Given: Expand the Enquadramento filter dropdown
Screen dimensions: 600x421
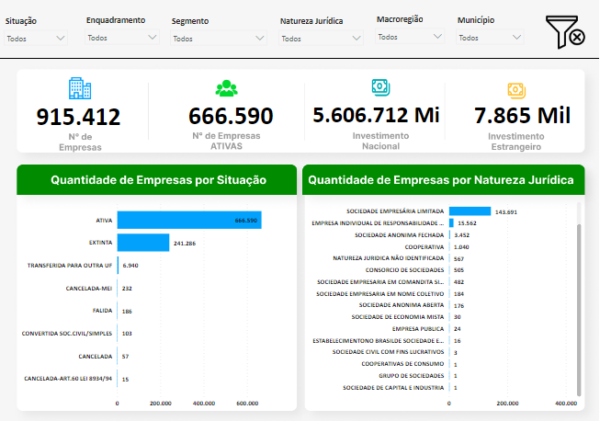Looking at the screenshot, I should (x=122, y=38).
